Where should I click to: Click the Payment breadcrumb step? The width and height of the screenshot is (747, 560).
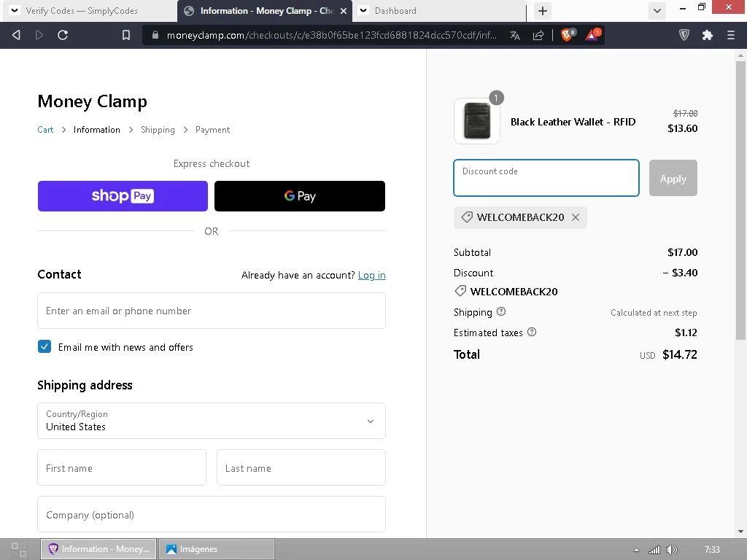click(212, 130)
